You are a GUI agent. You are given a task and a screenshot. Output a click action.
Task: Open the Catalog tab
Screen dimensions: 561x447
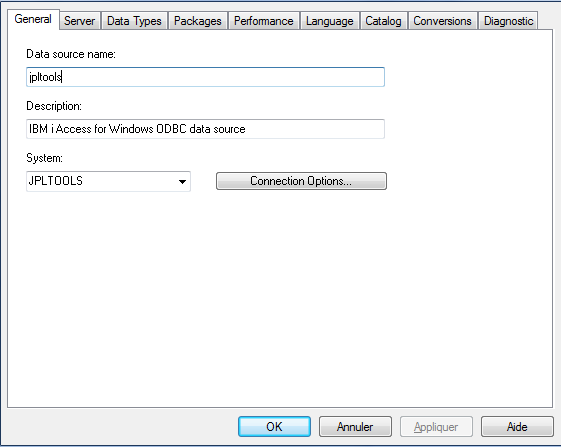(x=383, y=21)
